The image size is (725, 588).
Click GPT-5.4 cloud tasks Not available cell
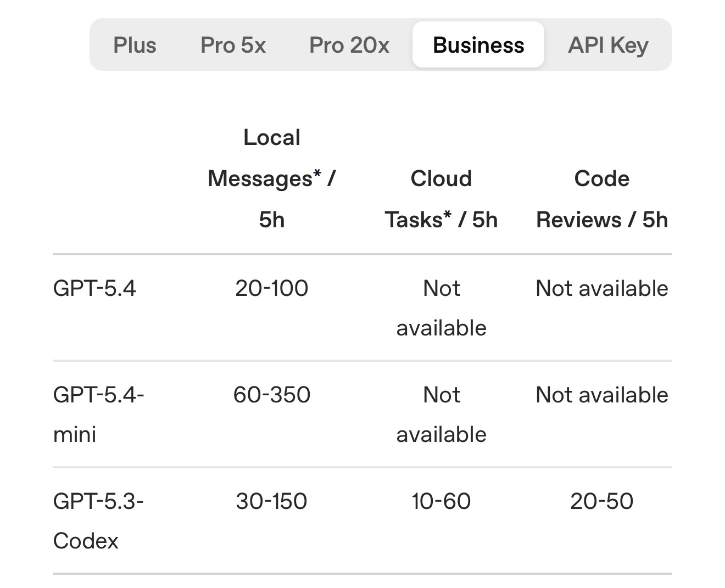click(441, 308)
